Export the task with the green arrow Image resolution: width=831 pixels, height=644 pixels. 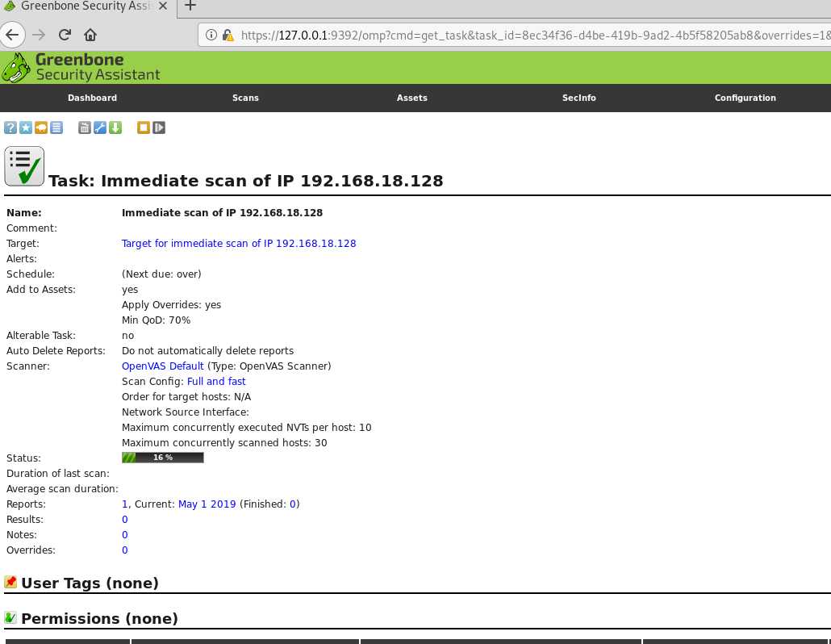click(115, 128)
